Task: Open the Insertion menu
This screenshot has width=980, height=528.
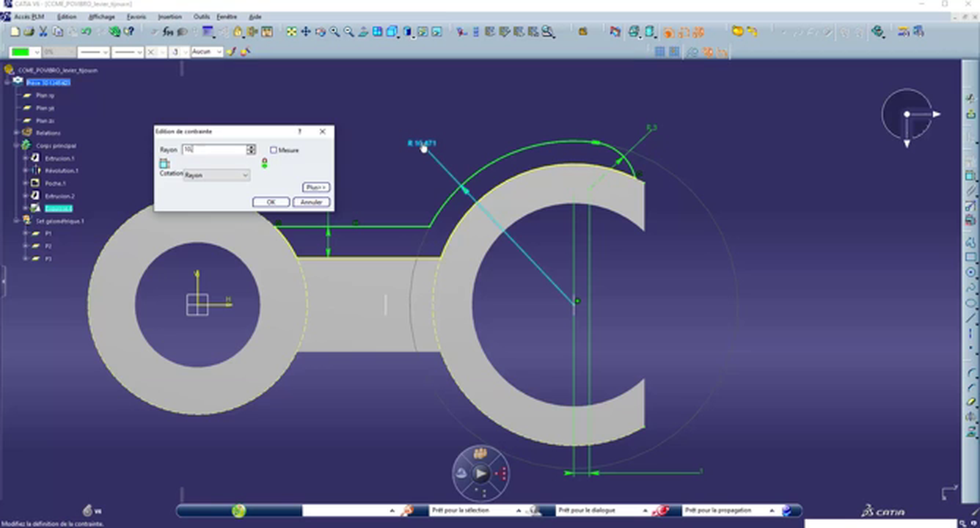Action: point(169,16)
